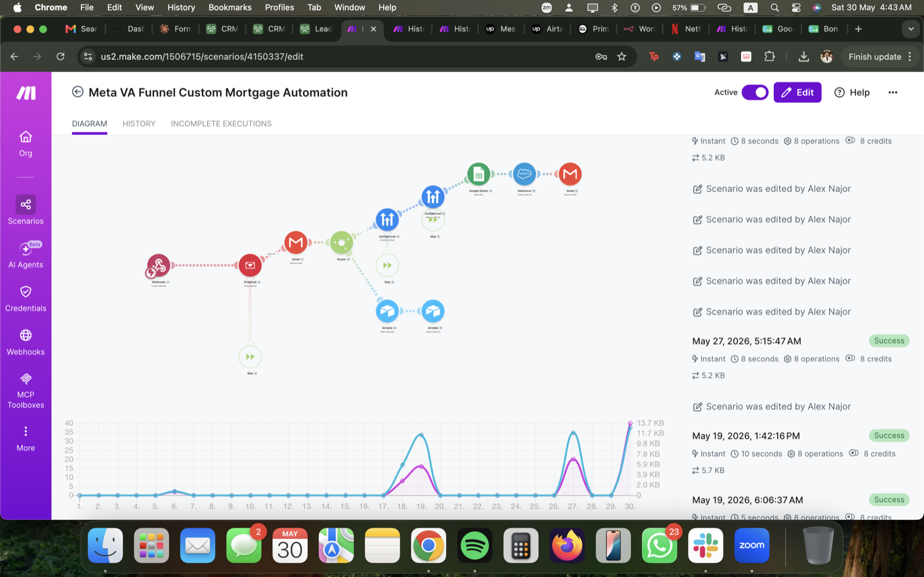Open the Window menu in the menu bar

[x=349, y=7]
